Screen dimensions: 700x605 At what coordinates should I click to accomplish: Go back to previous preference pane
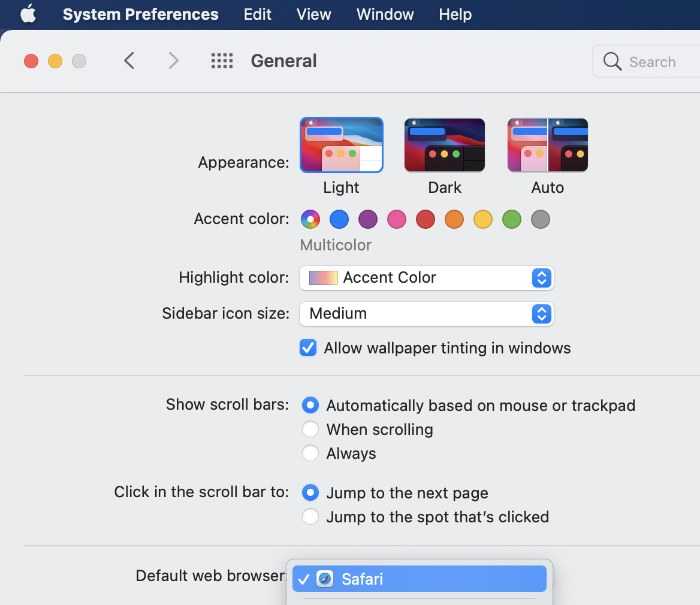pos(129,60)
